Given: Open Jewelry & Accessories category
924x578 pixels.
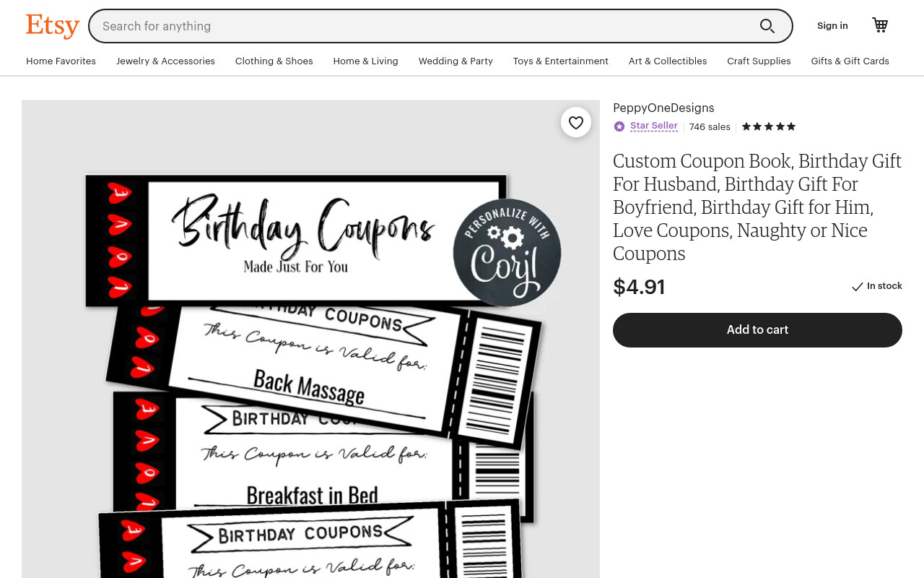Looking at the screenshot, I should (165, 61).
